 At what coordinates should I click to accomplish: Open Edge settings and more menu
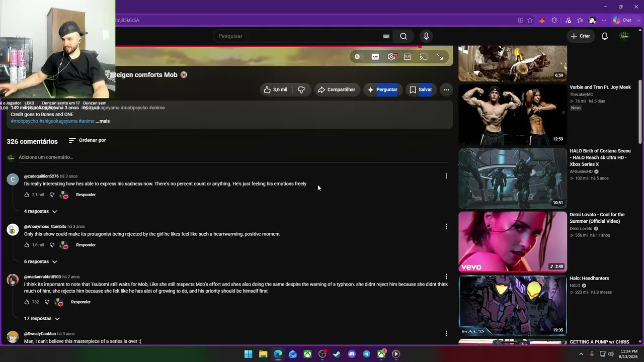604,20
